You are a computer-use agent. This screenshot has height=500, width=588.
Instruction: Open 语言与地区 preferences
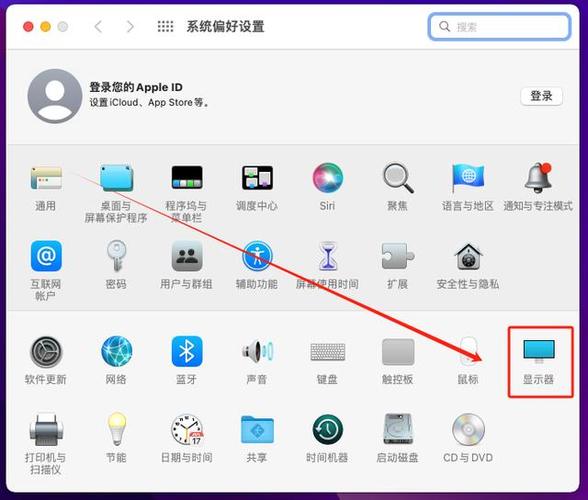click(468, 178)
